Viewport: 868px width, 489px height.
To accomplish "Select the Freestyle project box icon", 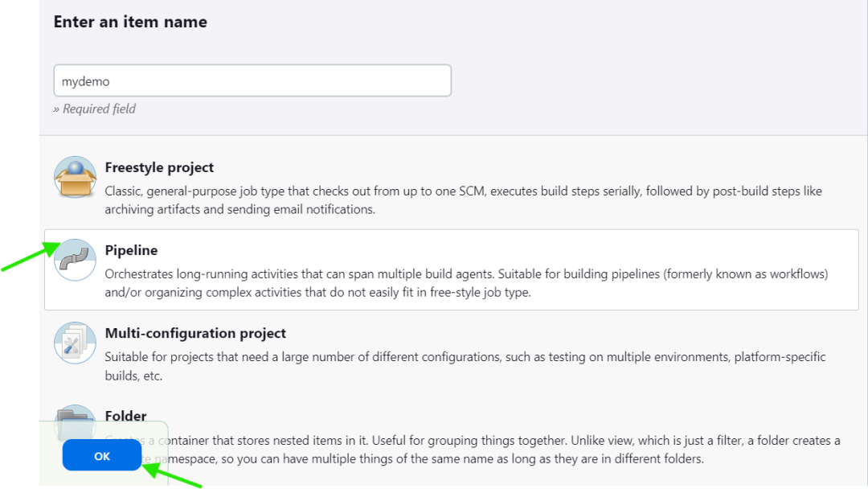I will [75, 178].
